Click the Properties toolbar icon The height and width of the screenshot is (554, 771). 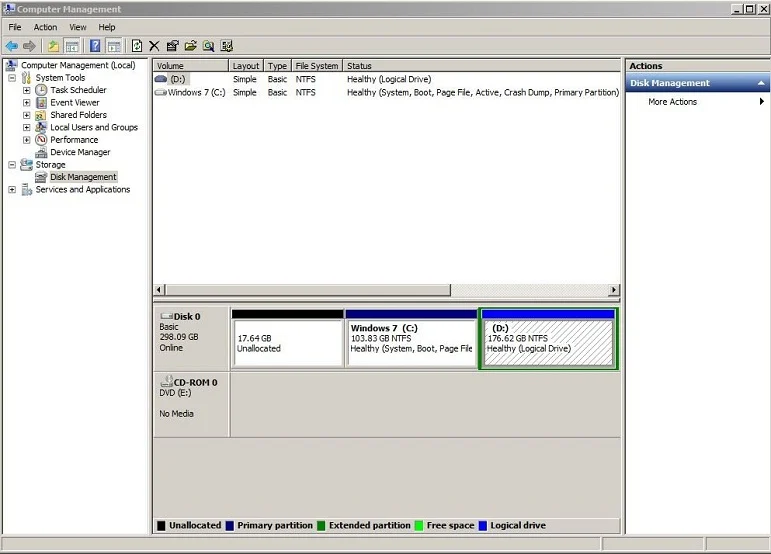tap(172, 46)
